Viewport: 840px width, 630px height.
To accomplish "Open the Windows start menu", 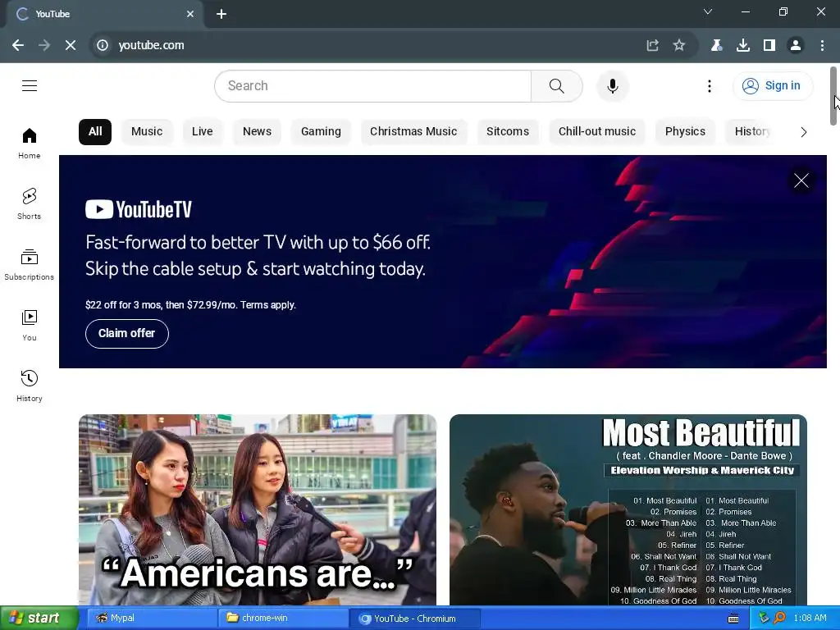I will [39, 618].
